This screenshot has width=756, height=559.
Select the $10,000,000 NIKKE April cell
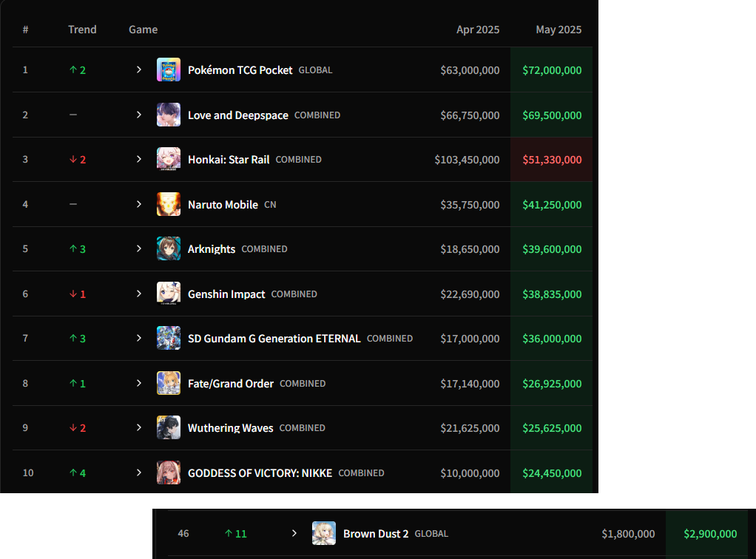click(x=470, y=473)
